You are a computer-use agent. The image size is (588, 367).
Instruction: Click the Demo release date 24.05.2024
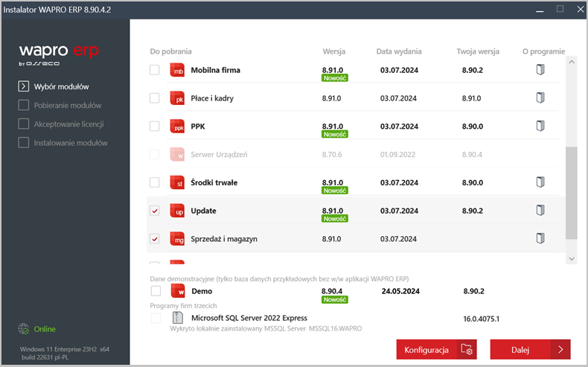click(400, 291)
